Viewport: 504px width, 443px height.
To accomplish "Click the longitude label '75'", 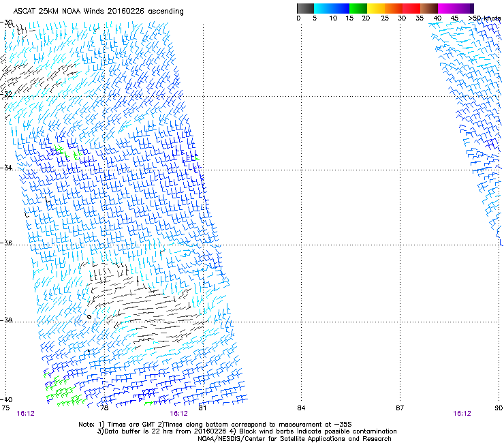I will pyautogui.click(x=5, y=408).
